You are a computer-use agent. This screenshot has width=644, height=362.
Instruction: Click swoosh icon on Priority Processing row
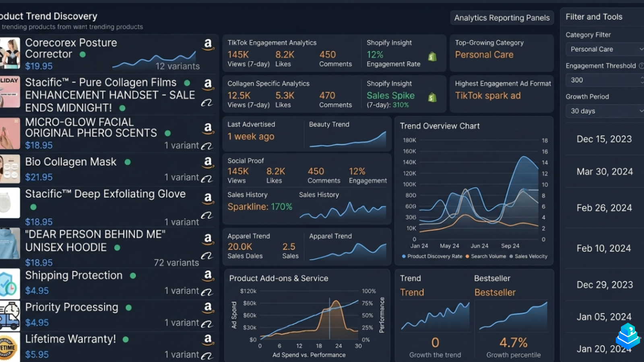click(x=207, y=323)
